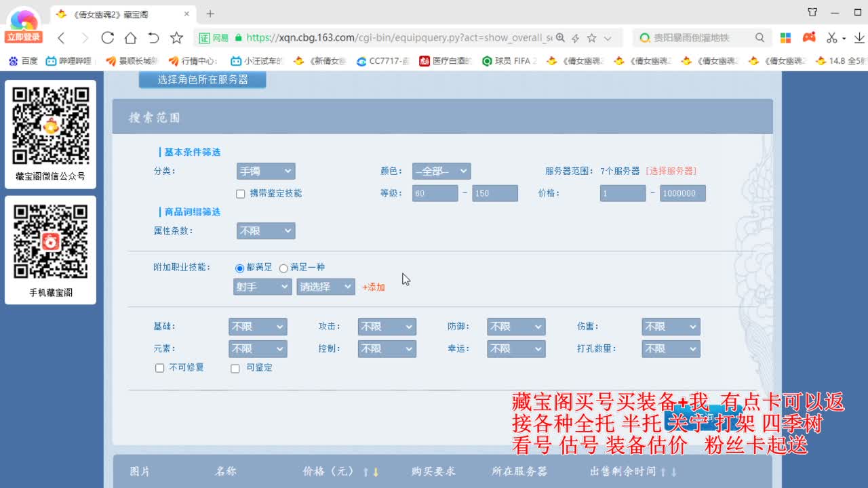Click the game controller icon in toolbar
The width and height of the screenshot is (868, 488).
[x=808, y=39]
